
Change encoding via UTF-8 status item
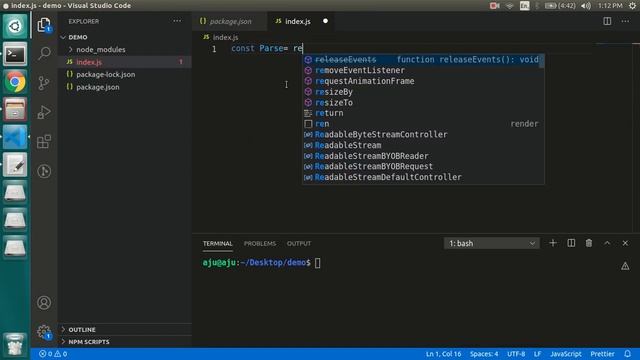tap(516, 354)
